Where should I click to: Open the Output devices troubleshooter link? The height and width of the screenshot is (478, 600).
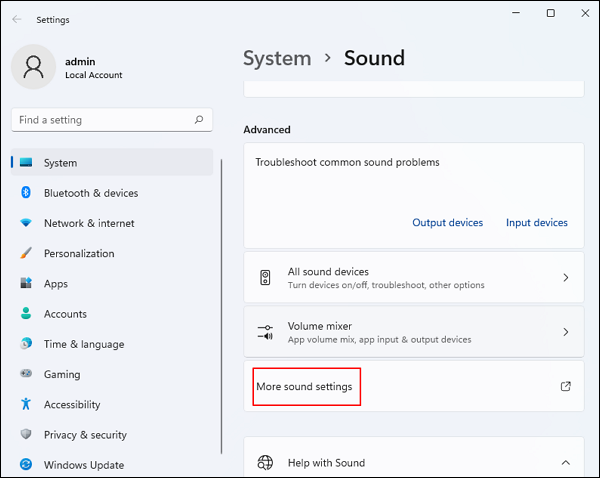click(447, 223)
